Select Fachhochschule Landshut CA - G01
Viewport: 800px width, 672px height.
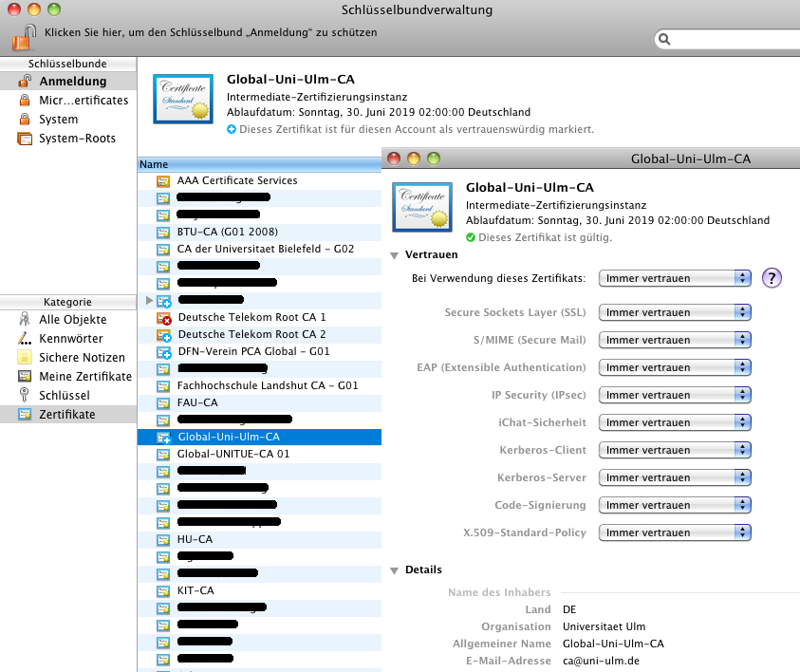(x=259, y=385)
